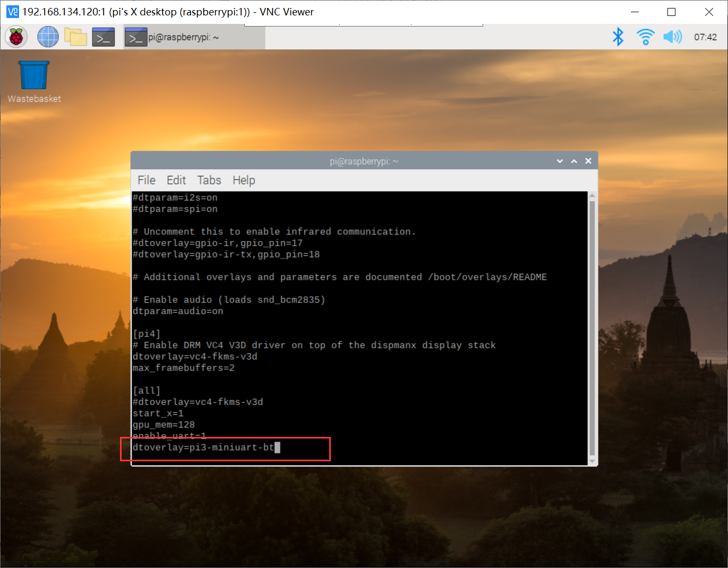Click the Enable audio comment line
This screenshot has height=568, width=728.
pos(229,300)
